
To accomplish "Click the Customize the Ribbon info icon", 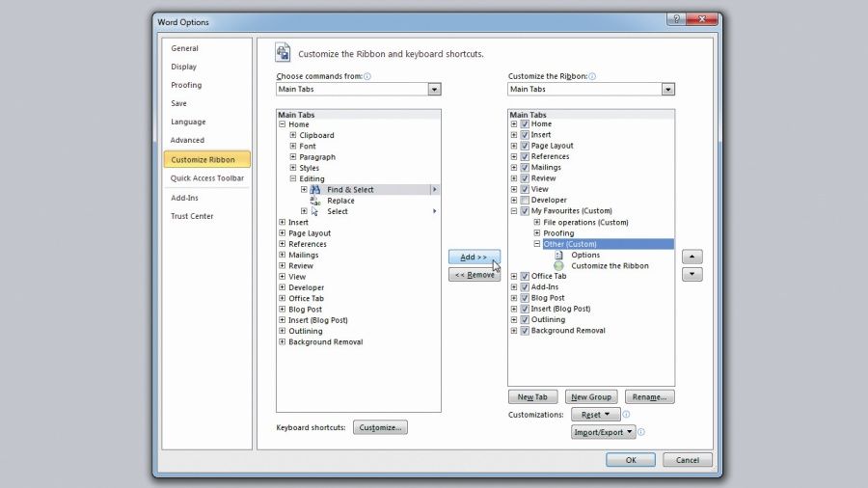I will tap(592, 76).
